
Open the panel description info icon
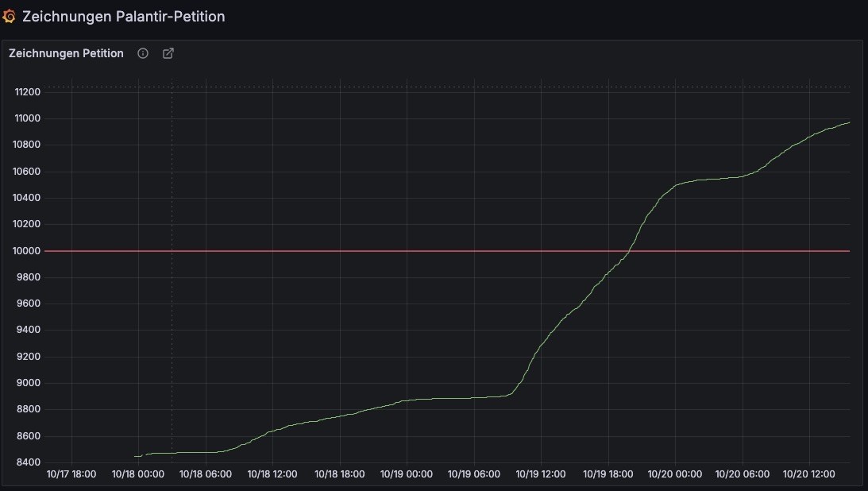click(143, 53)
